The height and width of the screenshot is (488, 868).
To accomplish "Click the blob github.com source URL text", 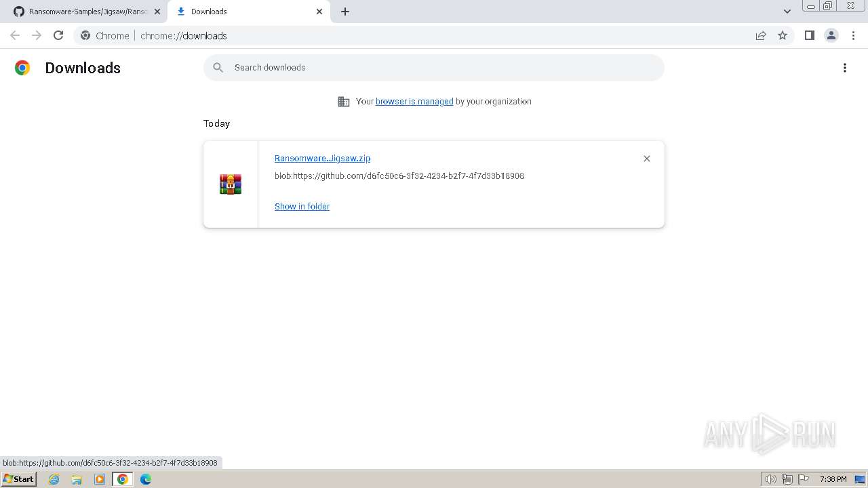I will tap(399, 176).
